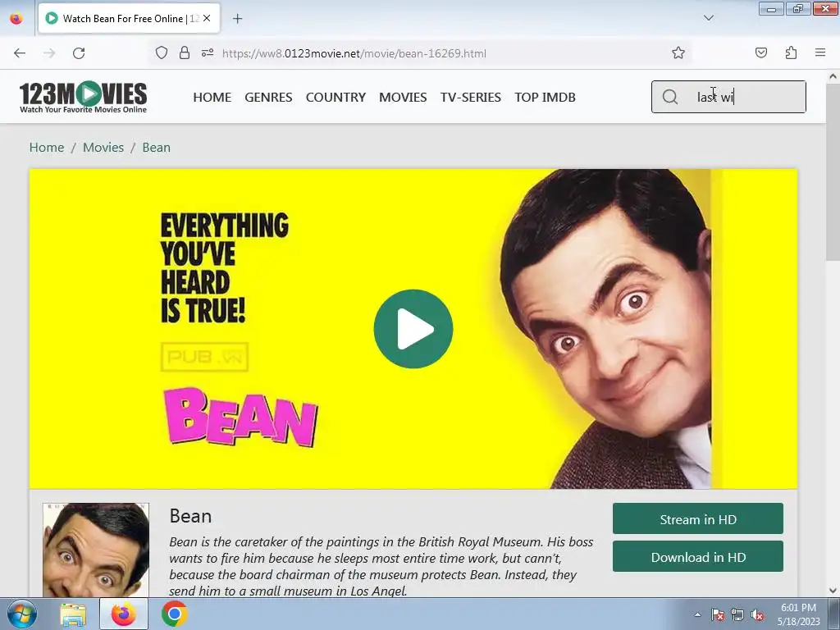Reload the page with the refresh icon
Screen dimensions: 840x630
(x=79, y=53)
